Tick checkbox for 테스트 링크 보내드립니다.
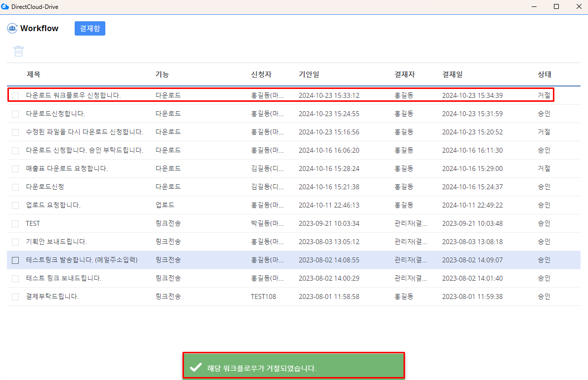Screen dimensions: 588x380 tap(15, 278)
